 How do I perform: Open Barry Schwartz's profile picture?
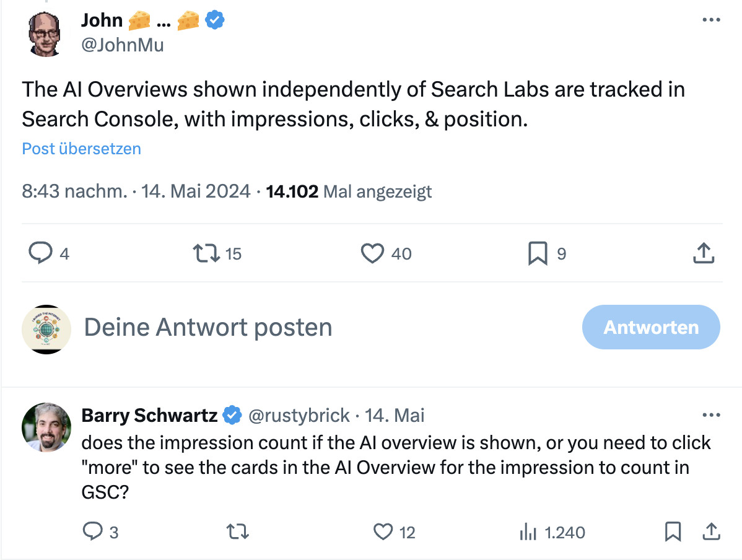[46, 427]
